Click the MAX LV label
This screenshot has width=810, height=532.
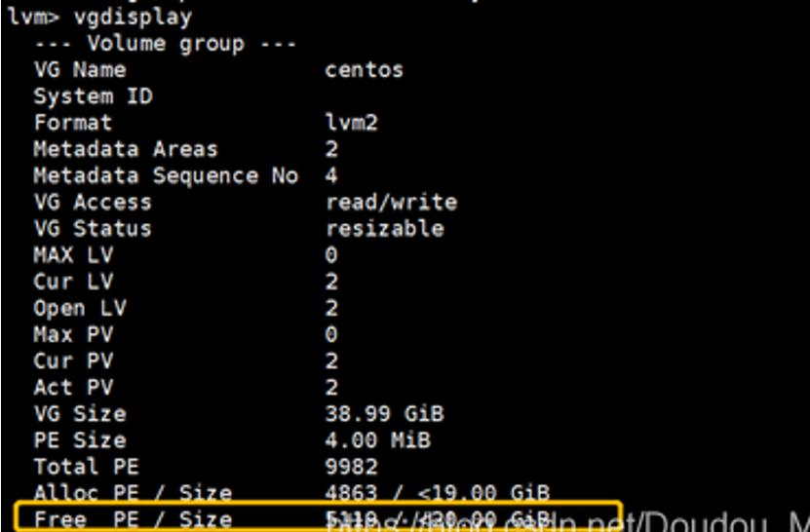click(x=73, y=255)
